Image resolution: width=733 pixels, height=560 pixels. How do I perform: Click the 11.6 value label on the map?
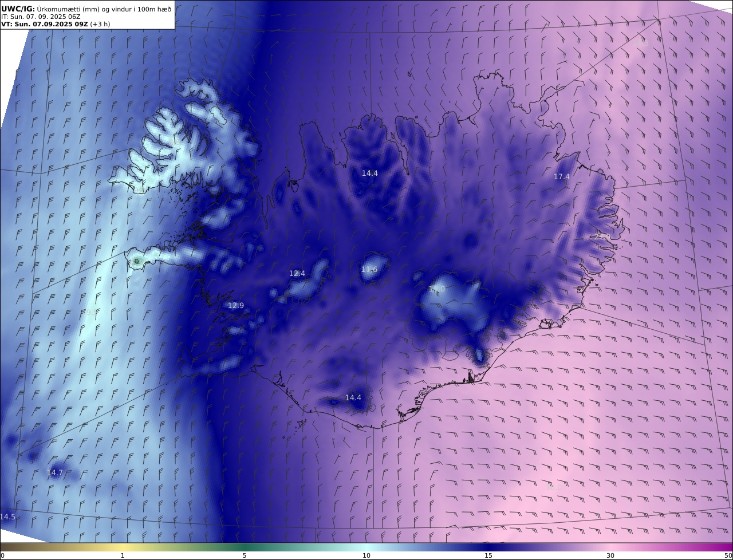[369, 270]
